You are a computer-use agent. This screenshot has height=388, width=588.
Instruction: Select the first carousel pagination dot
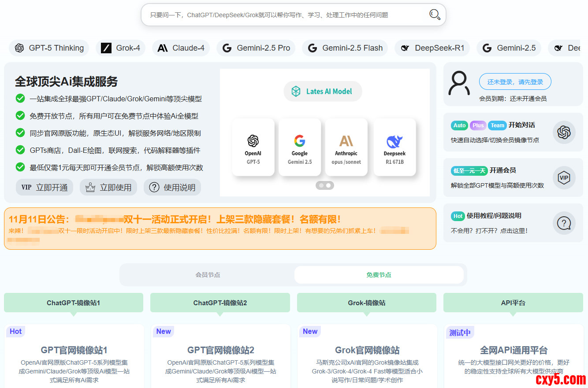[321, 185]
